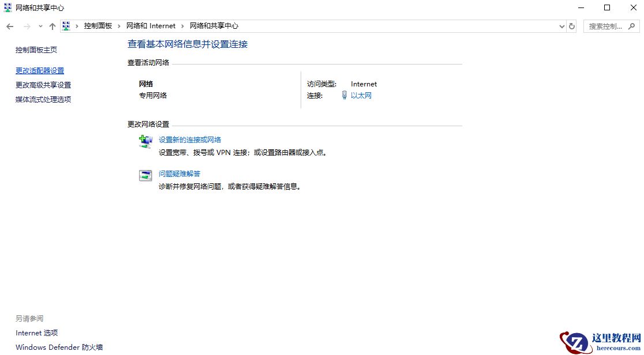Click the refresh icon in address bar

[x=571, y=26]
